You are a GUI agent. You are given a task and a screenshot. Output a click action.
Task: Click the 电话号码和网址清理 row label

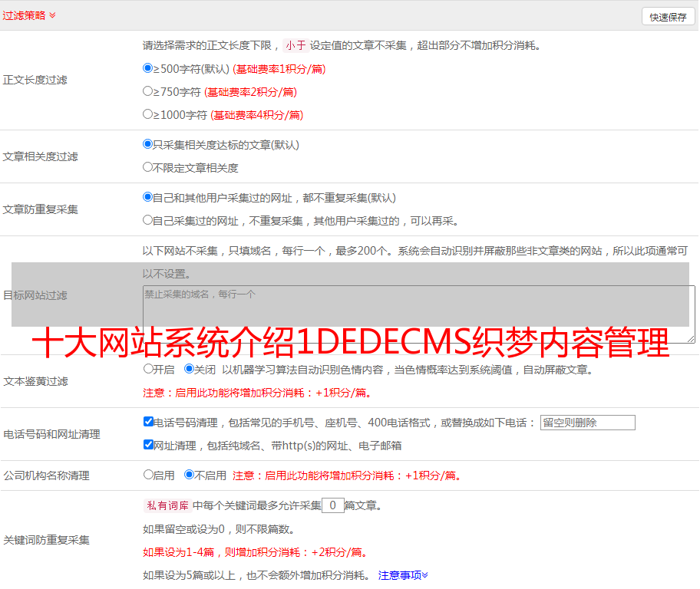pyautogui.click(x=51, y=434)
